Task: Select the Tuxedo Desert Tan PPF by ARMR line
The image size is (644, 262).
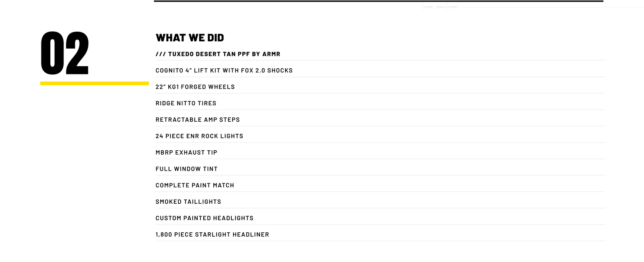Action: click(x=218, y=54)
